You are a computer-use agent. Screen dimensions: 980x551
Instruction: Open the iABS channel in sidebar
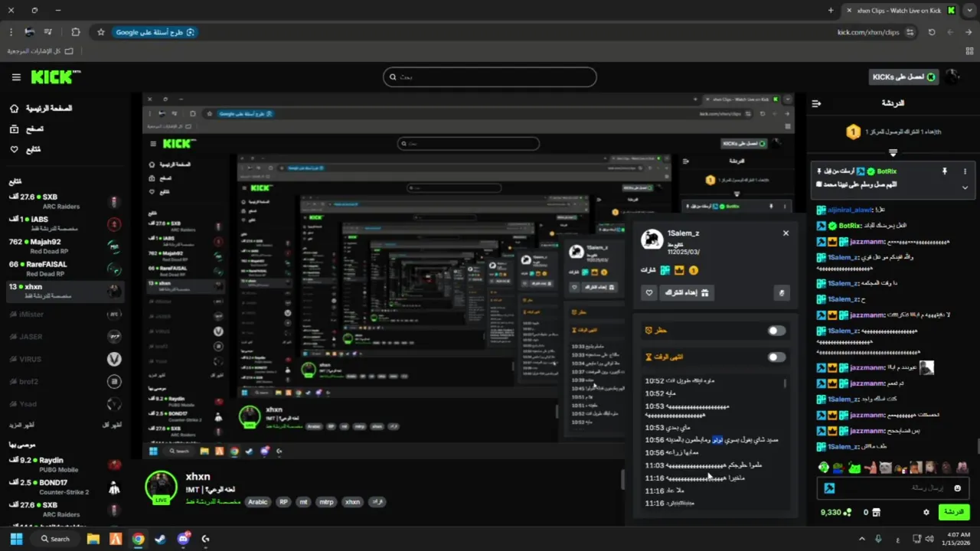point(64,224)
